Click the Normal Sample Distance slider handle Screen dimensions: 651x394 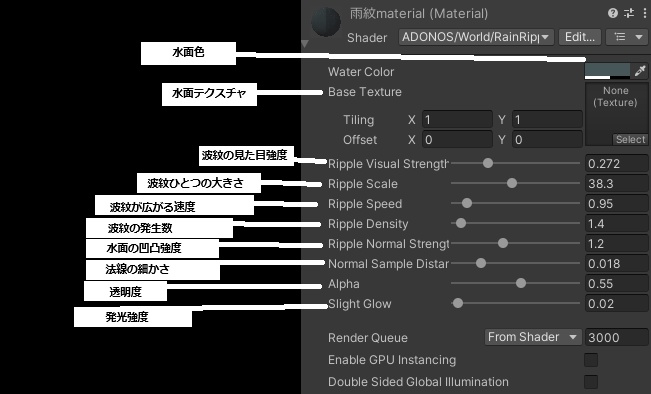(481, 263)
